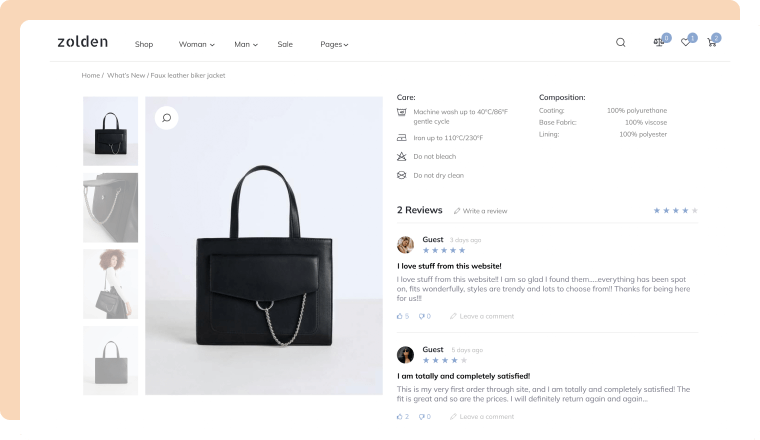Go to What's New breadcrumb
The image size is (760, 440).
pos(126,75)
